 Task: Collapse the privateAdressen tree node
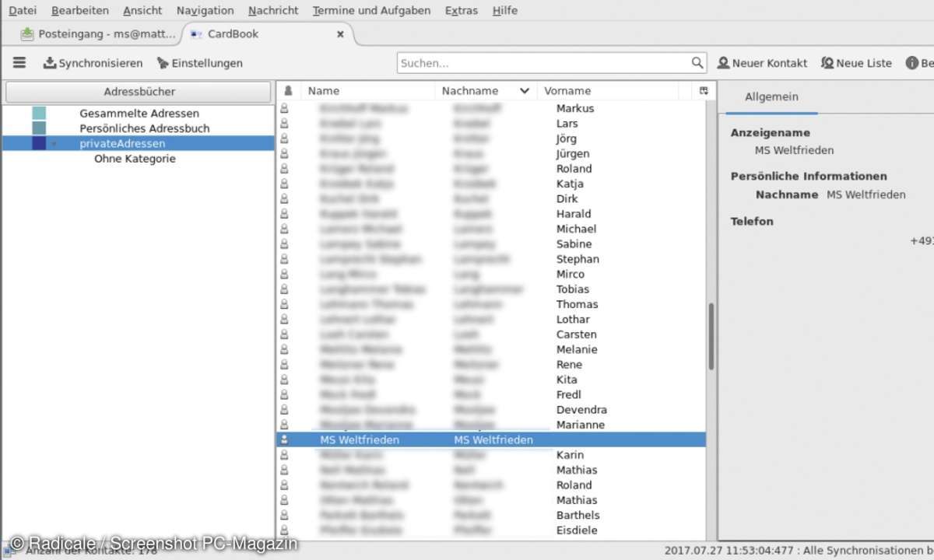tap(54, 144)
